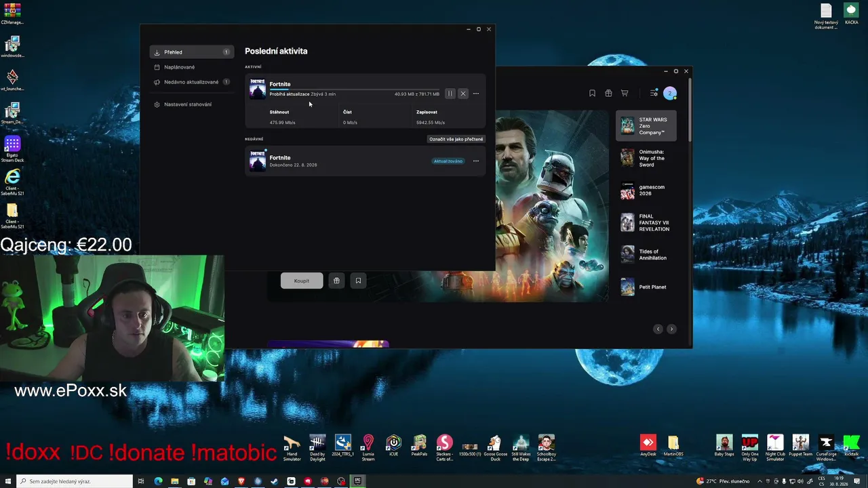Screen dimensions: 868x488
Task: Open the MartinOBS folder on the desktop
Action: point(673,446)
